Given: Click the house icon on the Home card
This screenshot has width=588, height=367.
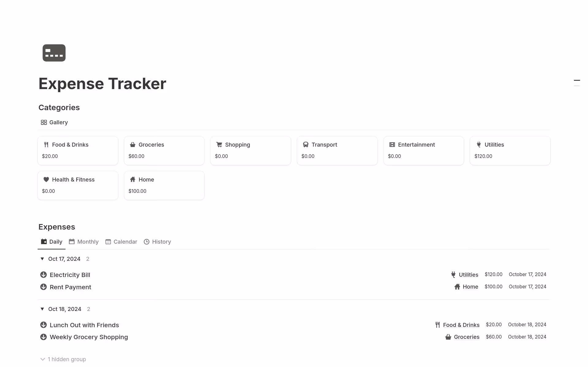Looking at the screenshot, I should point(133,179).
